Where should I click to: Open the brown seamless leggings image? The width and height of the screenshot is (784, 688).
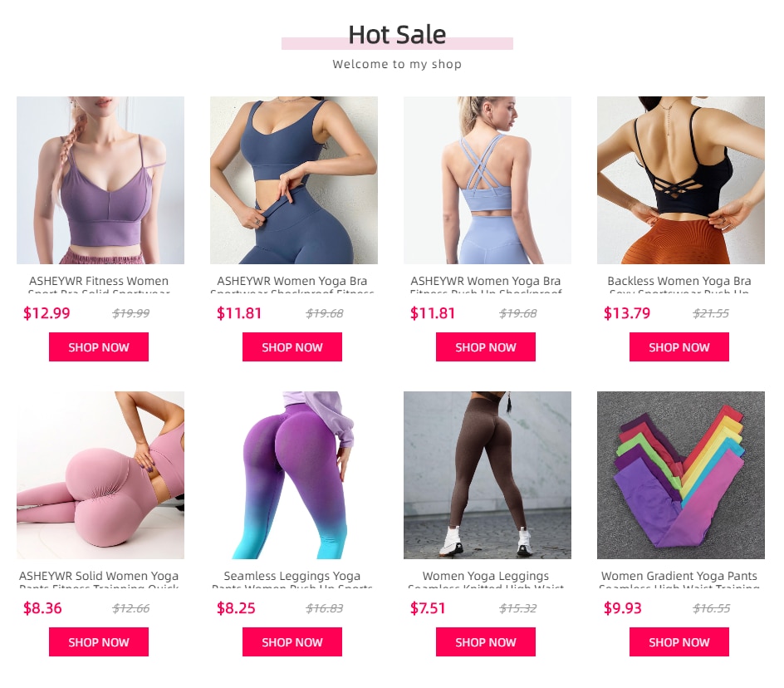tap(487, 474)
